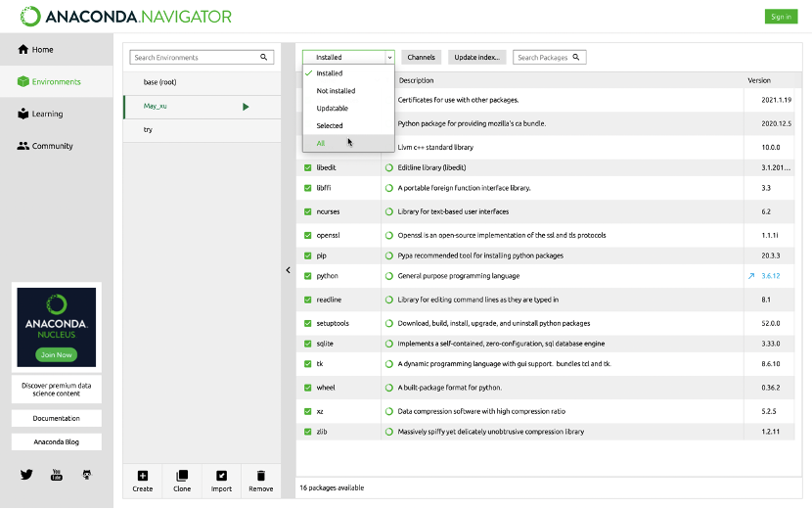Open the YouTube icon
This screenshot has width=812, height=509.
(57, 475)
